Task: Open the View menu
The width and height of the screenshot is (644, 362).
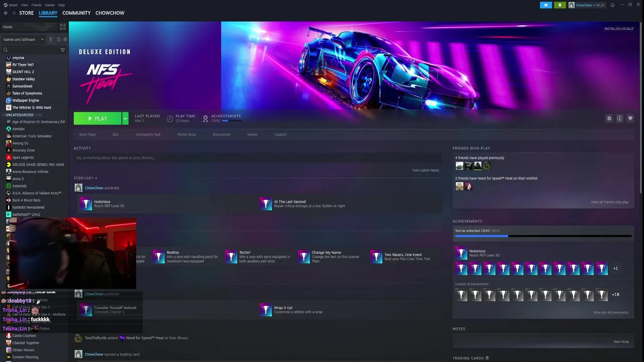Action: click(24, 5)
